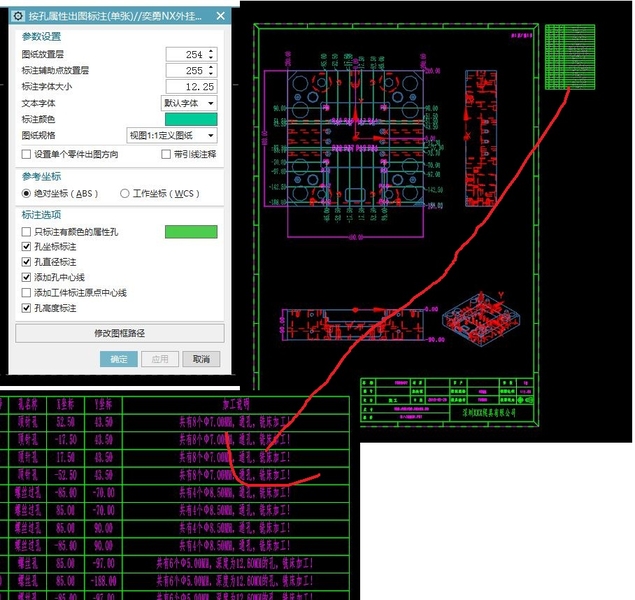Click the isometric 3D view of the mold plate
This screenshot has height=600, width=635.
click(481, 320)
